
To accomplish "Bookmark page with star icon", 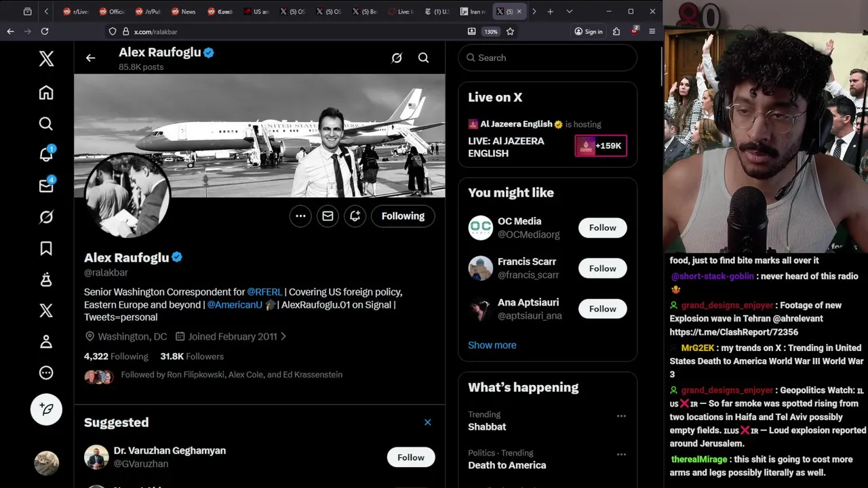I will (510, 31).
